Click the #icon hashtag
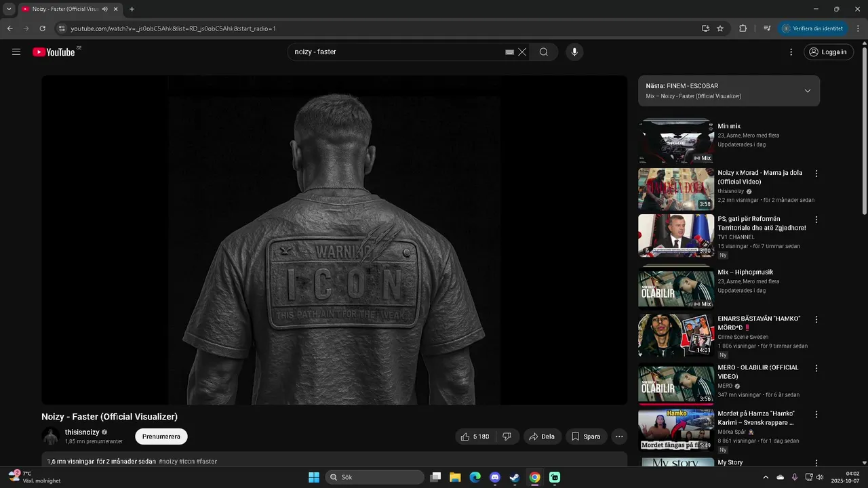Screen dimensions: 868x488 click(187, 462)
